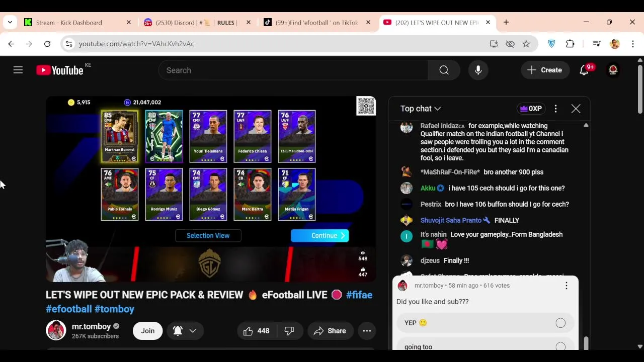The image size is (644, 362).
Task: Expand the Top chat dropdown
Action: tap(421, 109)
